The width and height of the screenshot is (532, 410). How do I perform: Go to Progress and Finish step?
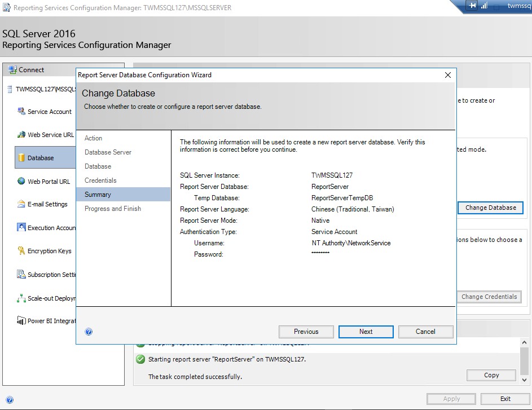(113, 209)
